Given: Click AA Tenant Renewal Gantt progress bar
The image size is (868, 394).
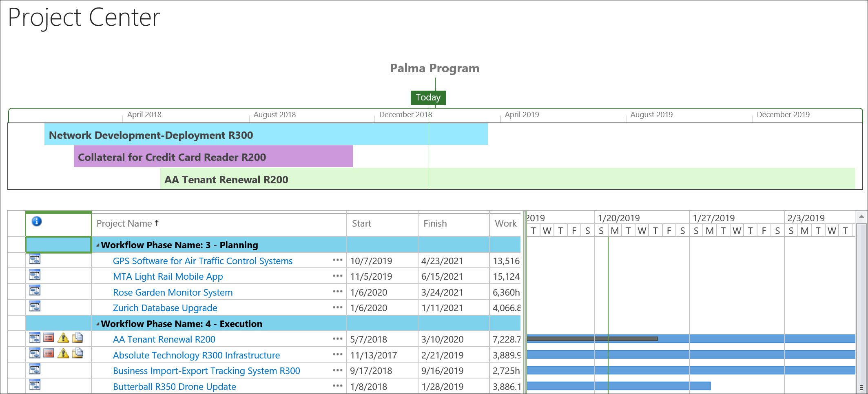Looking at the screenshot, I should [x=592, y=338].
